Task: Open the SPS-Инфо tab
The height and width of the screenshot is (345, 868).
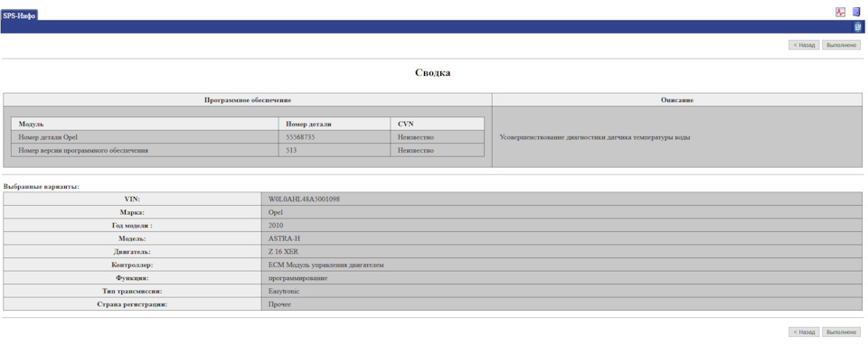Action: (19, 15)
